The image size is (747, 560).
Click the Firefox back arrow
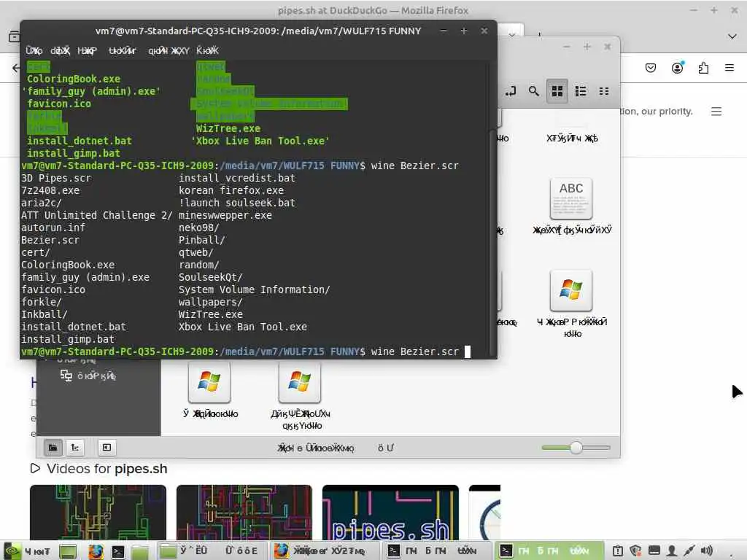pos(16,68)
